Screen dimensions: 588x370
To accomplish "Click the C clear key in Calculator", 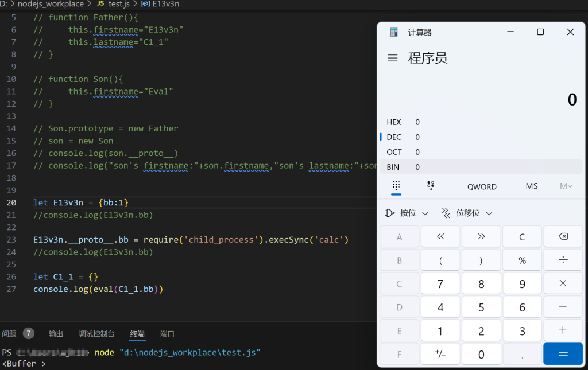I will coord(522,237).
